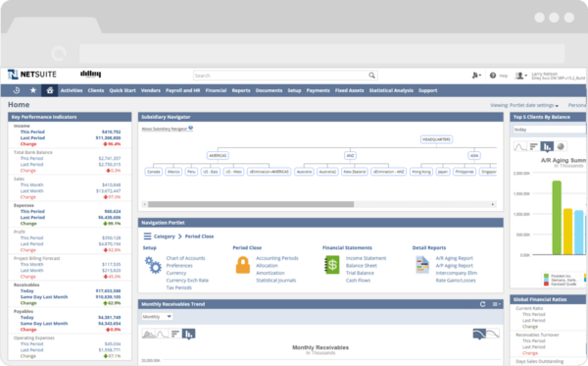Click the Category breadcrumb link

coord(165,236)
